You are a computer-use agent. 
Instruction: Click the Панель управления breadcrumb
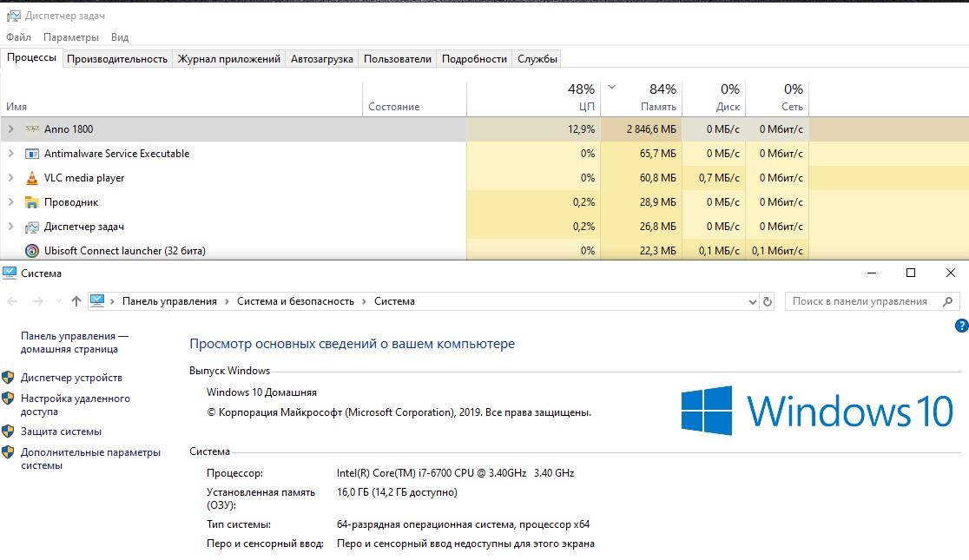coord(169,301)
